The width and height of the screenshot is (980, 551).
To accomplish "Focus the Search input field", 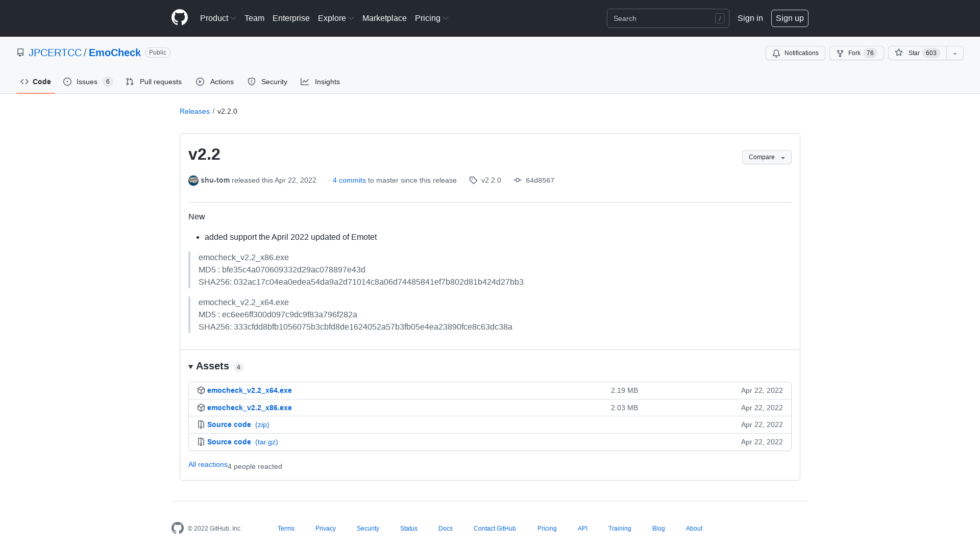I will (668, 18).
